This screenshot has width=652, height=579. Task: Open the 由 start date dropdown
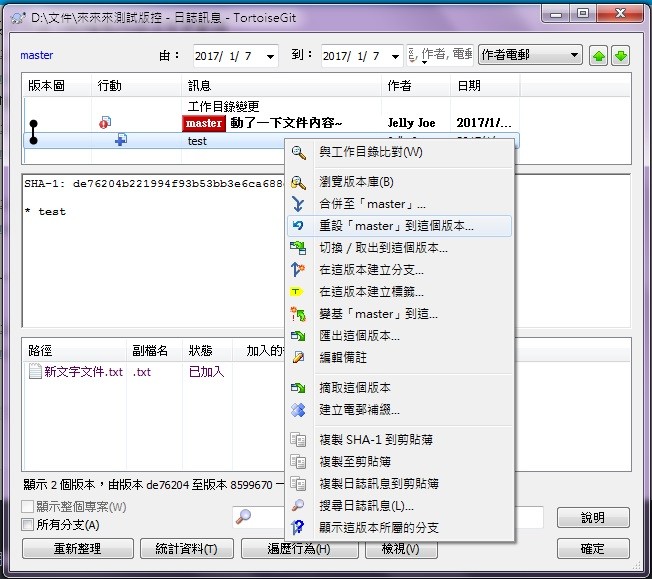pyautogui.click(x=271, y=56)
